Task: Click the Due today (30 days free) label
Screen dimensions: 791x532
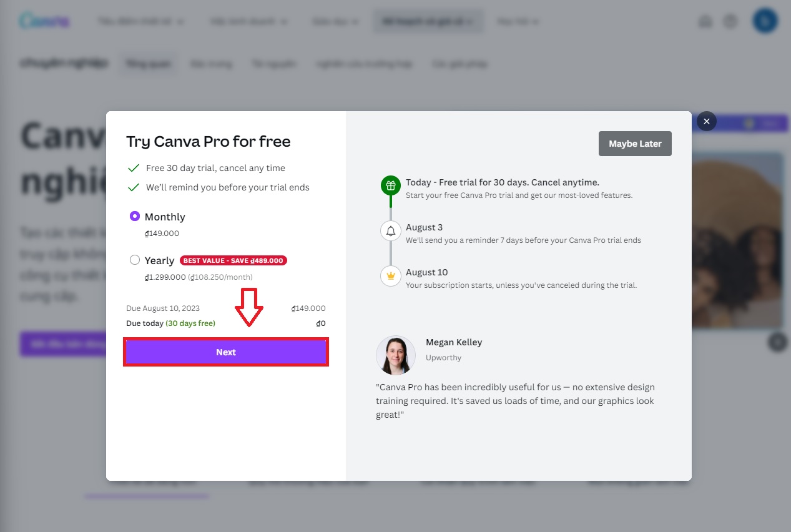Action: click(170, 323)
